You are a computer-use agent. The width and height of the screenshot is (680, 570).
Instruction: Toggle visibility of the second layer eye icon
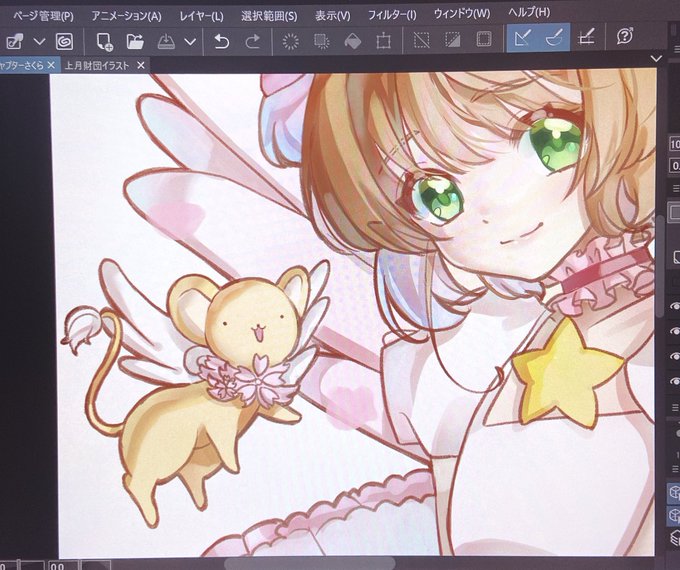click(675, 331)
